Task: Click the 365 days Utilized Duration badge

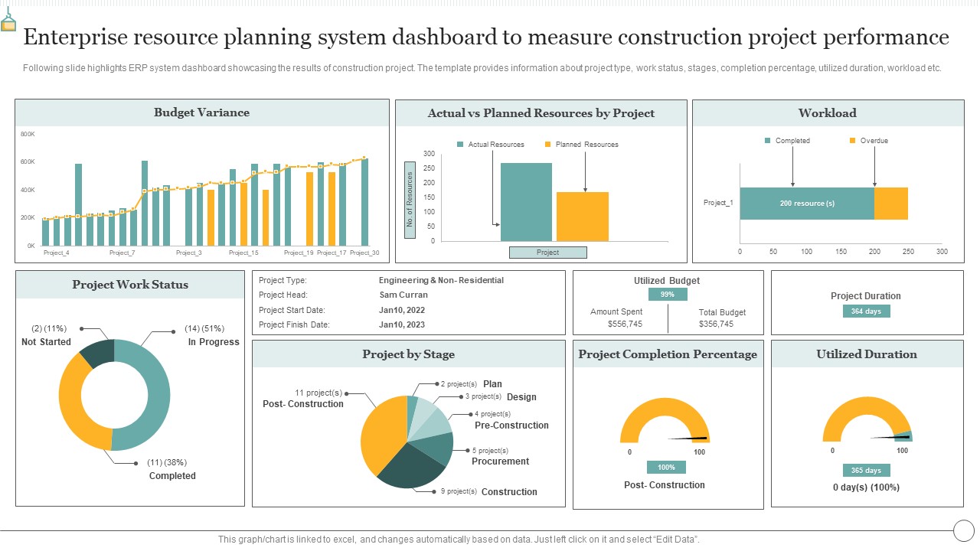Action: tap(867, 470)
